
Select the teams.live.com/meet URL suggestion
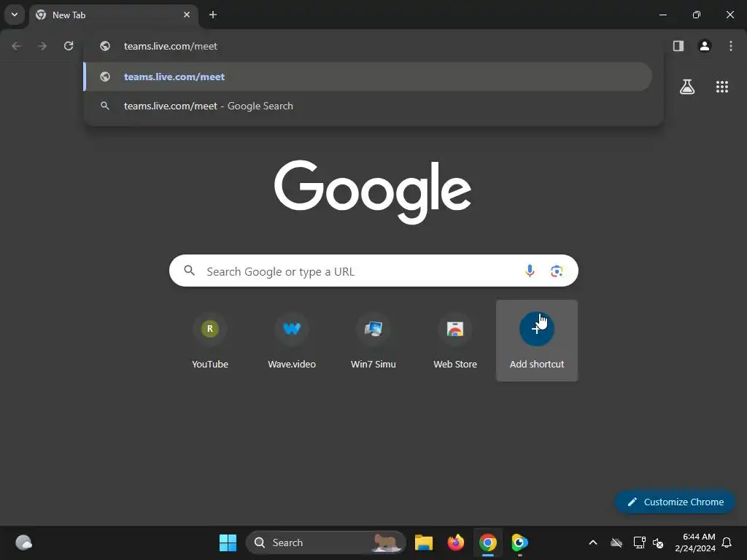click(x=368, y=77)
